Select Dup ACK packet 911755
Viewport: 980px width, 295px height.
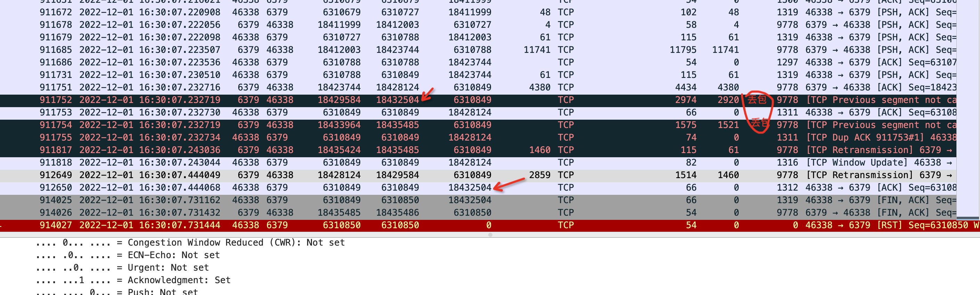pos(478,137)
